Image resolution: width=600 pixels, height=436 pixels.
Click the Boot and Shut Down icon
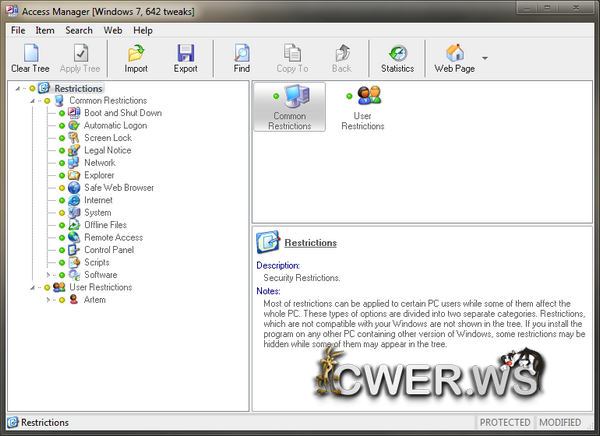pos(74,113)
